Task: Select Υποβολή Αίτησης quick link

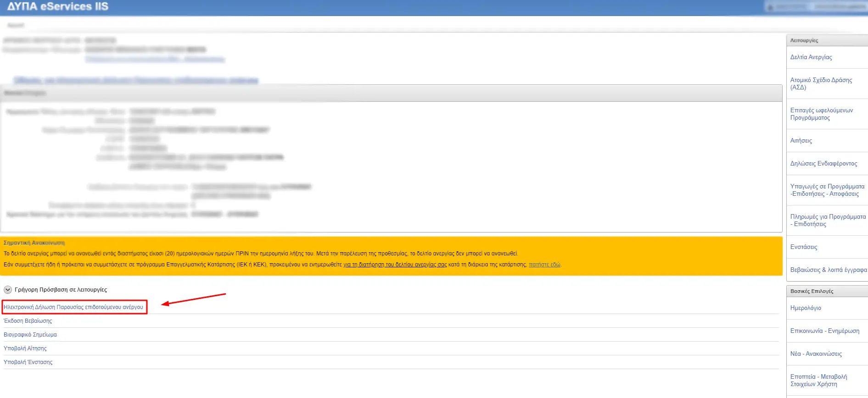Action: (x=25, y=348)
